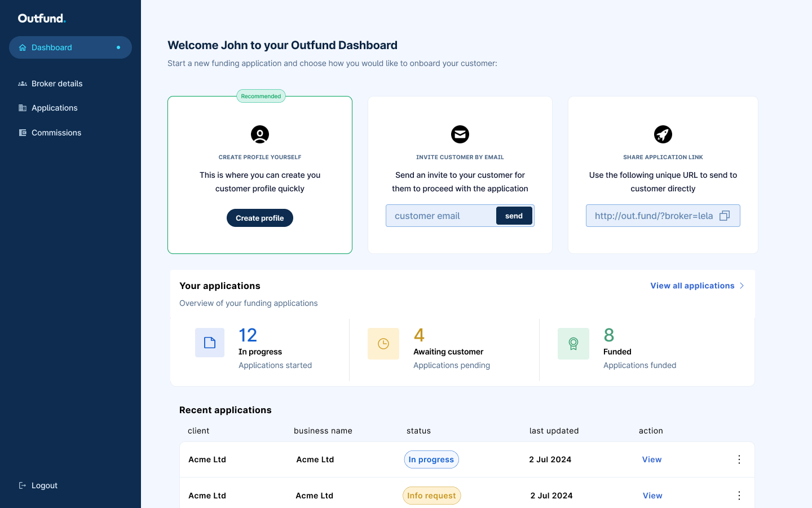Click the Commissions wallet icon
Image resolution: width=812 pixels, height=508 pixels.
[23, 133]
